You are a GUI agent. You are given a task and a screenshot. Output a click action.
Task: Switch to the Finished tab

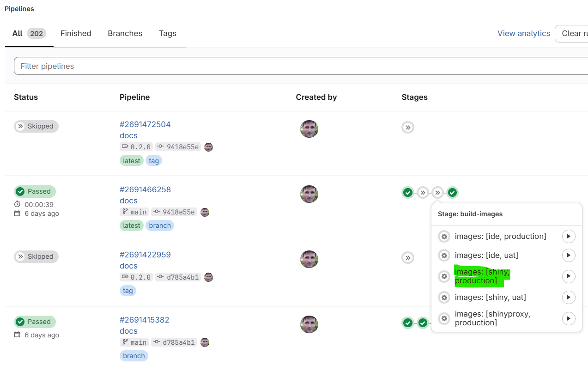[x=76, y=33]
